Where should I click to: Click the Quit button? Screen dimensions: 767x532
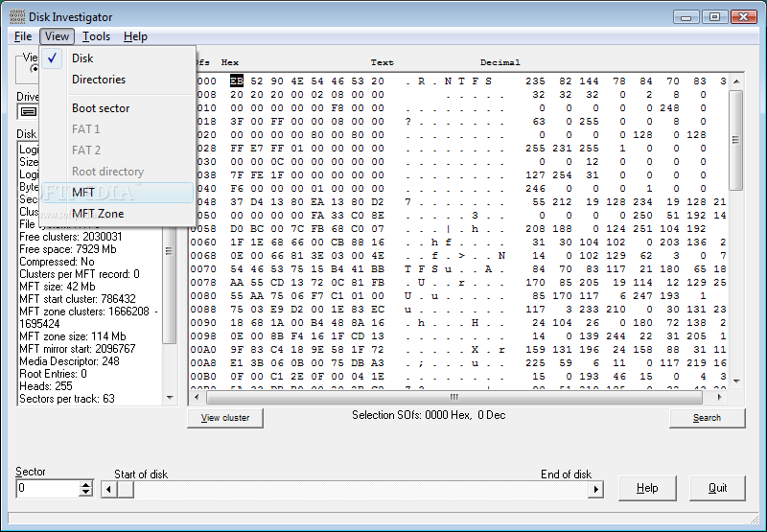pos(717,488)
